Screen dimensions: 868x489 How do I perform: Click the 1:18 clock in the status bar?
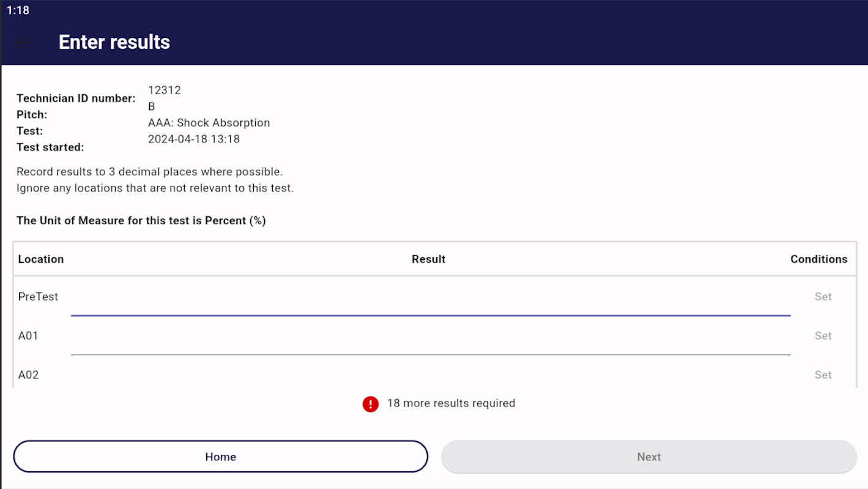click(18, 10)
